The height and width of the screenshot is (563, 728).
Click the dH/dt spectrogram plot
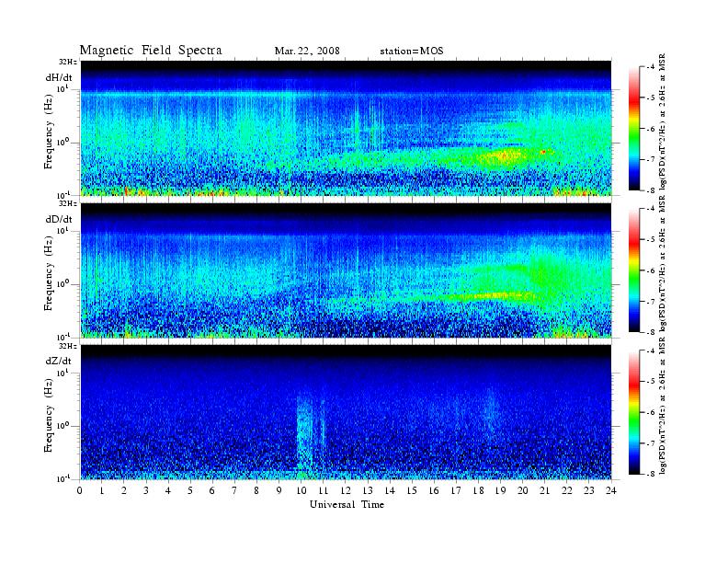click(x=346, y=128)
